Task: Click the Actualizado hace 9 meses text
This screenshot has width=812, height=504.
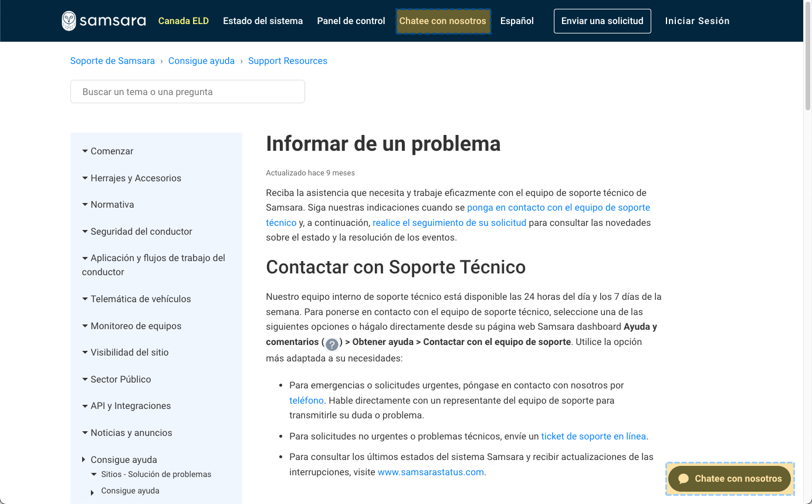Action: pyautogui.click(x=310, y=173)
